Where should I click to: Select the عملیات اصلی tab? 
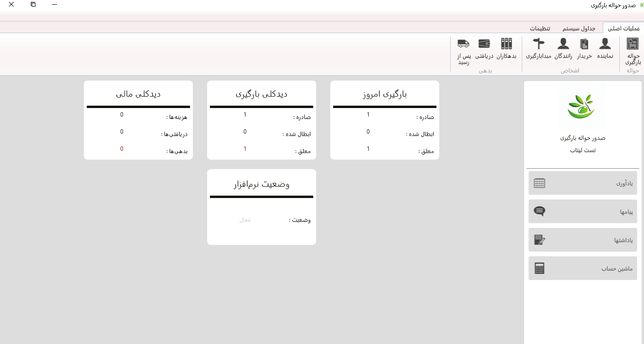pyautogui.click(x=624, y=28)
